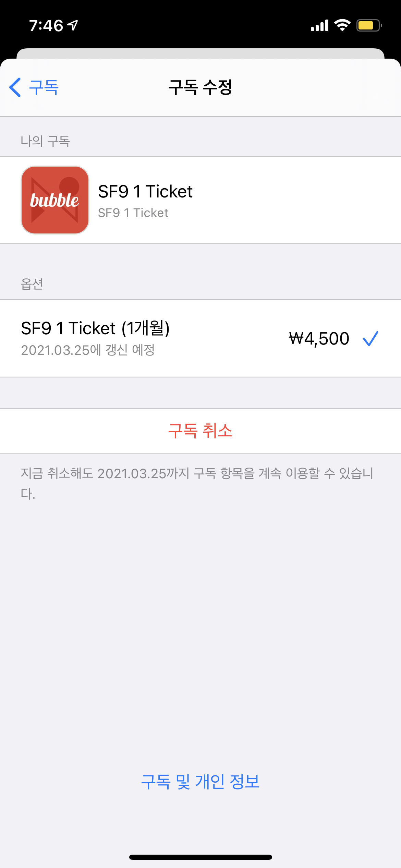Image resolution: width=401 pixels, height=868 pixels.
Task: Tap the home indicator bar
Action: [x=200, y=857]
